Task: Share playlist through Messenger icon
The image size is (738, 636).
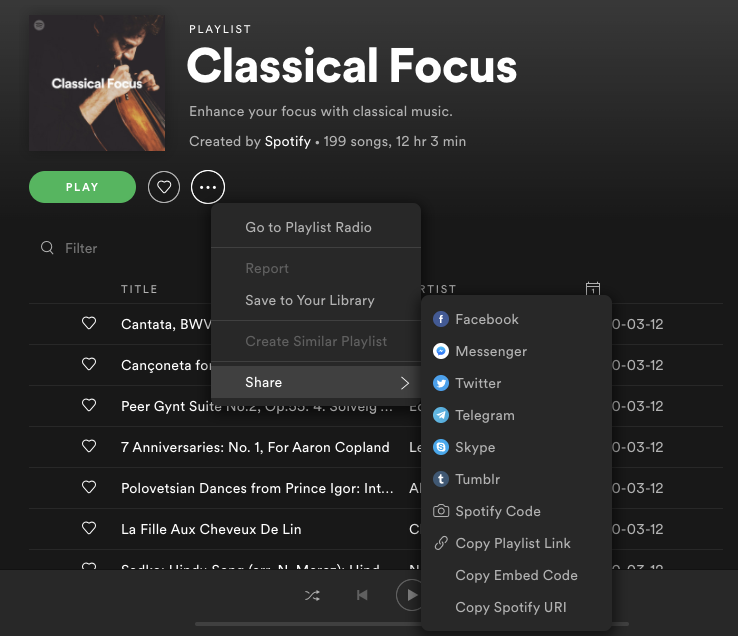Action: 441,352
